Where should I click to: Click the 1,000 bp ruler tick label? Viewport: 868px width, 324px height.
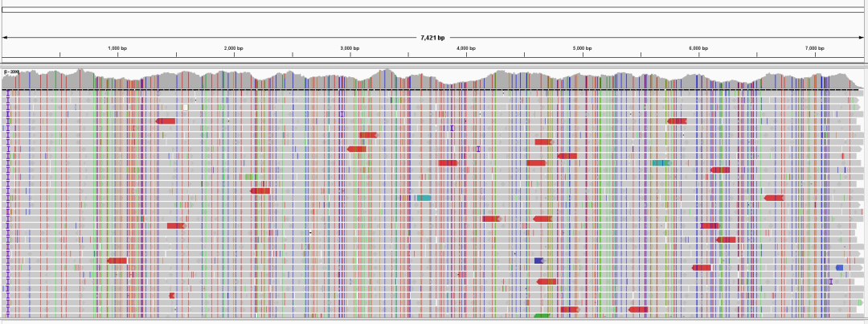[x=118, y=49]
